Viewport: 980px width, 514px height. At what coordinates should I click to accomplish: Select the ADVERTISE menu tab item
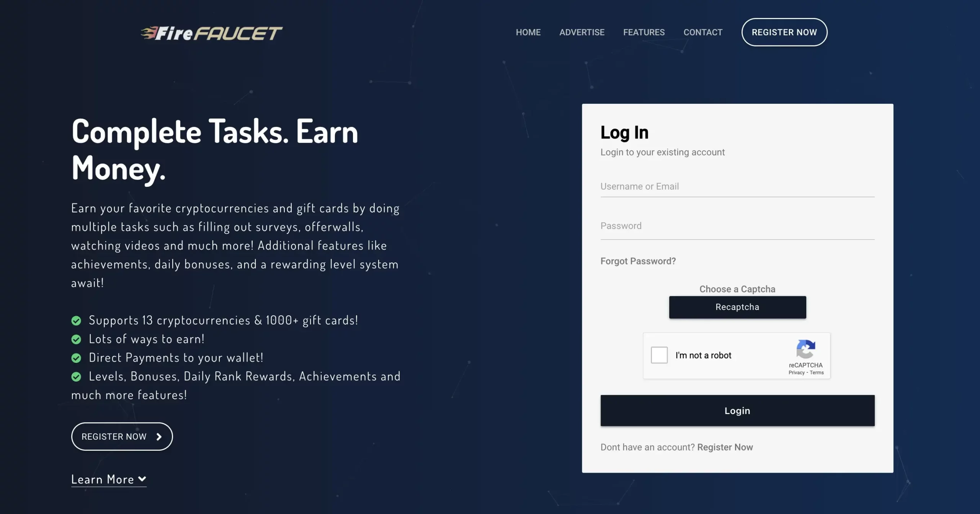581,32
